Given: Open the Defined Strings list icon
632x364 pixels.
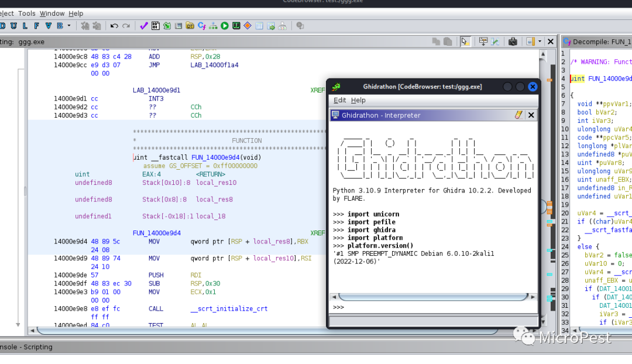Looking at the screenshot, I should [178, 26].
